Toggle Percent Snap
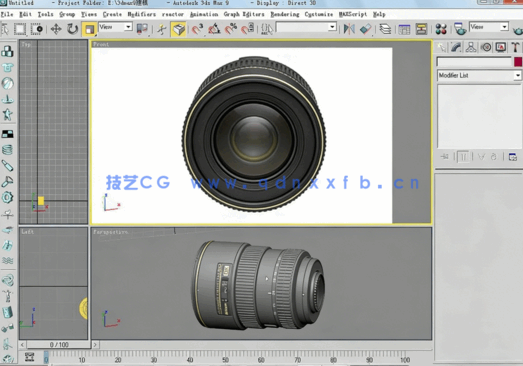 tap(230, 29)
